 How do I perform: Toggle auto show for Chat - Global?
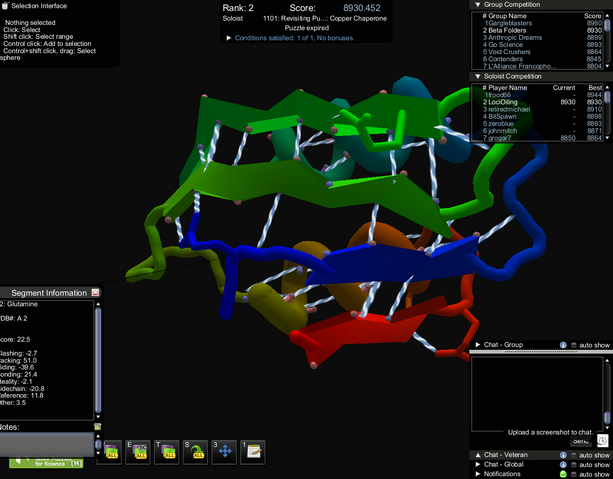coord(574,465)
